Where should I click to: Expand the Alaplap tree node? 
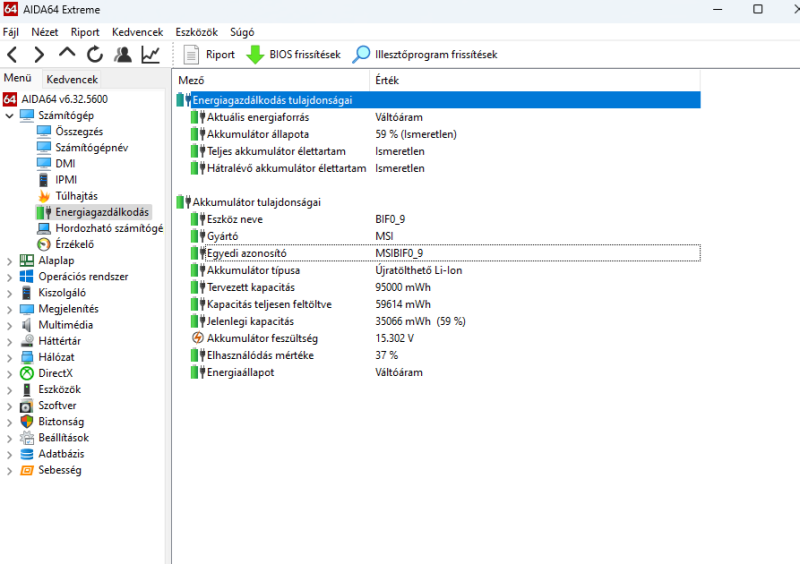point(9,261)
